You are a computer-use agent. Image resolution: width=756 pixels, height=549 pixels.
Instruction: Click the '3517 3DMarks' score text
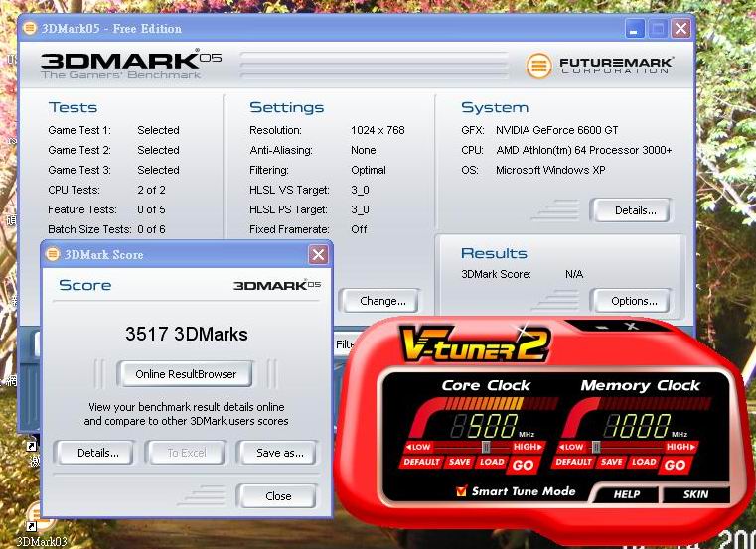click(187, 334)
